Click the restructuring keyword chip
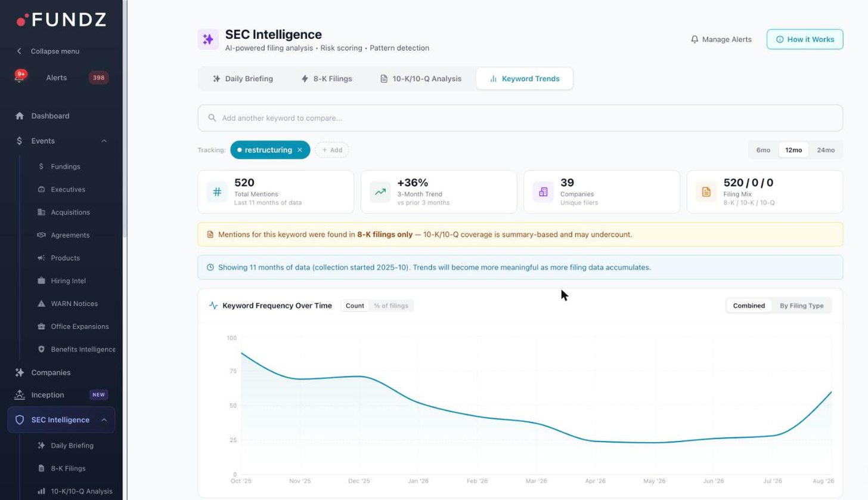The height and width of the screenshot is (500, 868). pos(270,150)
